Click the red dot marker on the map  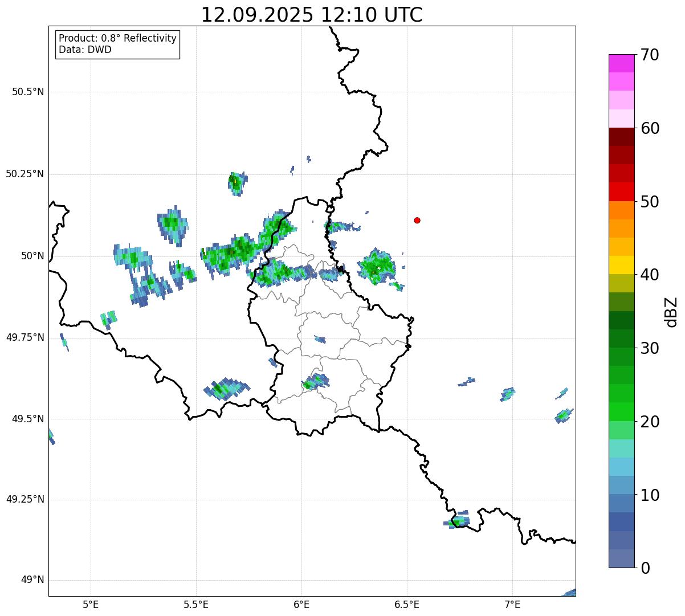(x=417, y=221)
